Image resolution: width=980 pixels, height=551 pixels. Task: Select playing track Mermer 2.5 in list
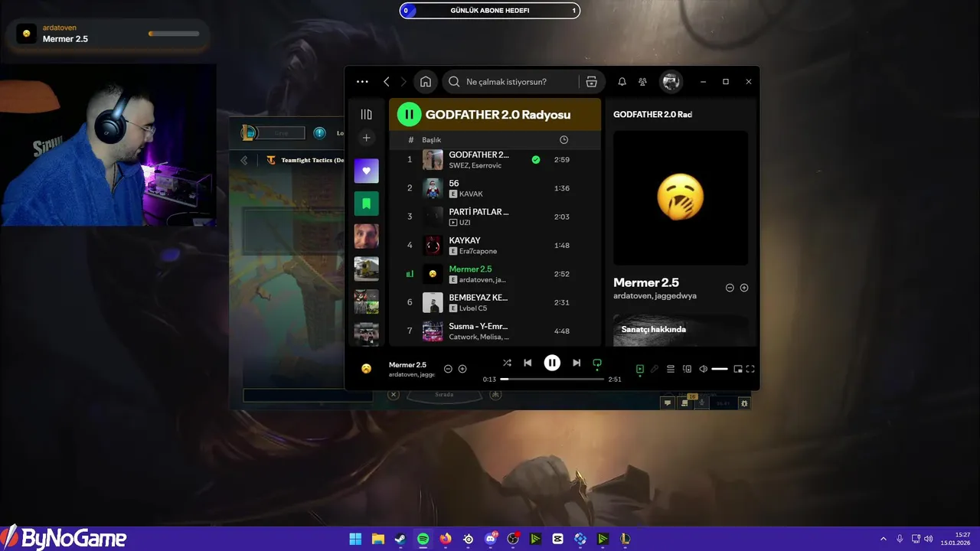(x=495, y=274)
